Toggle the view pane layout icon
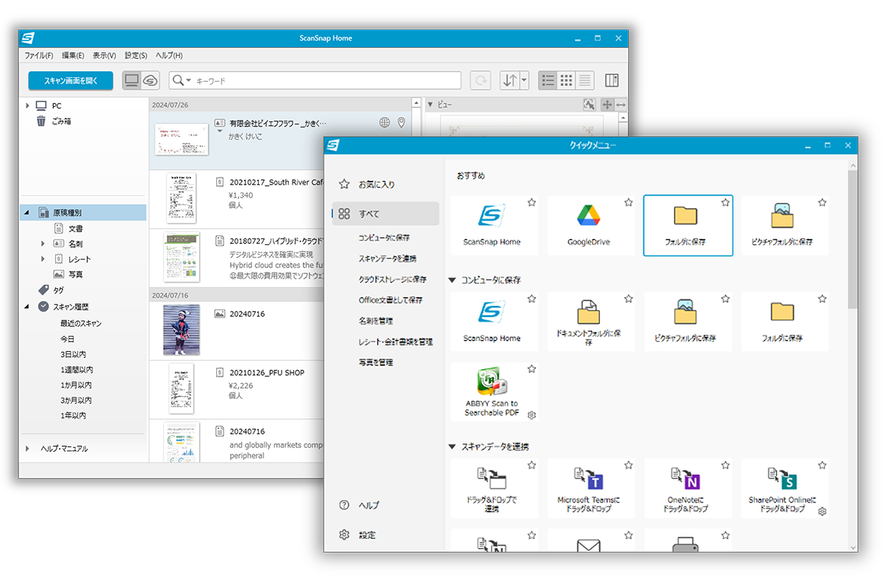 [612, 81]
